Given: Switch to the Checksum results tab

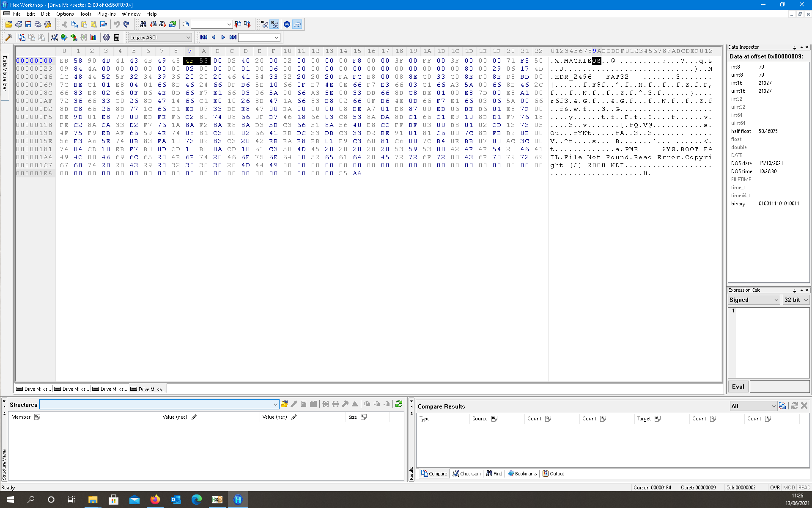Looking at the screenshot, I should click(466, 474).
